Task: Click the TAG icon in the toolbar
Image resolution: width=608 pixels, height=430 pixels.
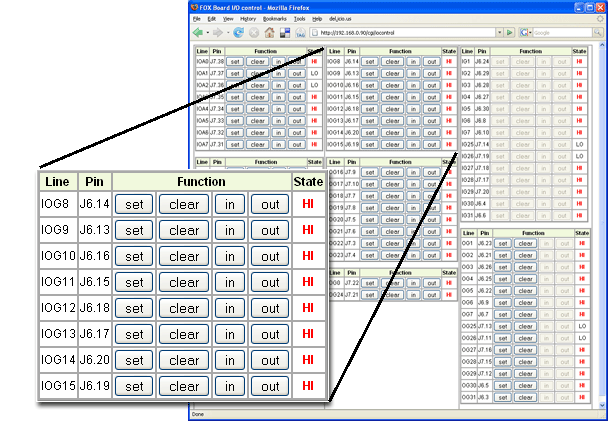Action: tap(301, 33)
